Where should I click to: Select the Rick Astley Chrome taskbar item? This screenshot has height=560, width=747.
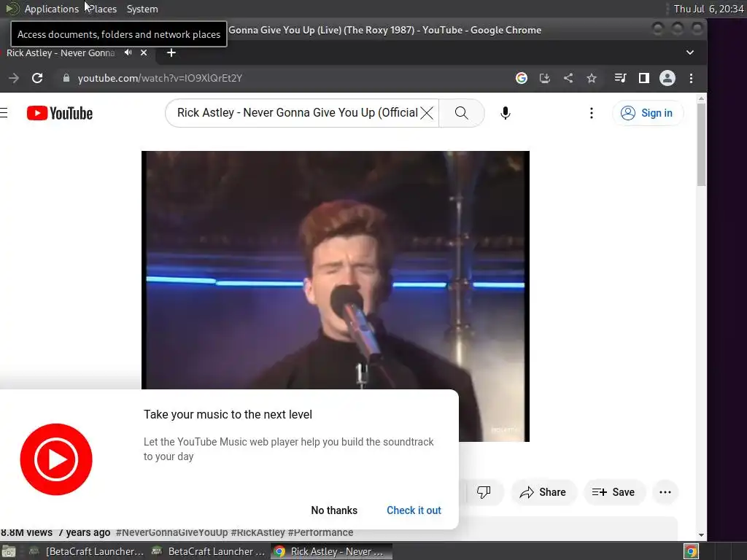(332, 551)
